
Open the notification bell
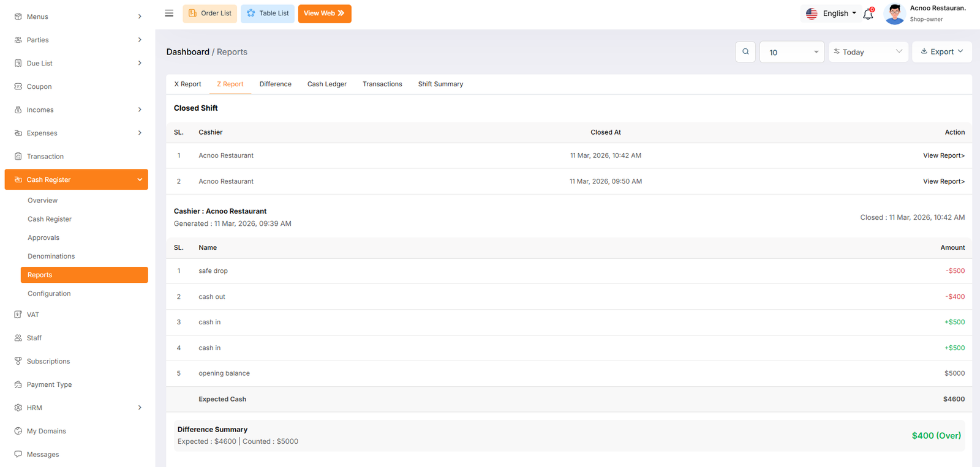point(868,14)
